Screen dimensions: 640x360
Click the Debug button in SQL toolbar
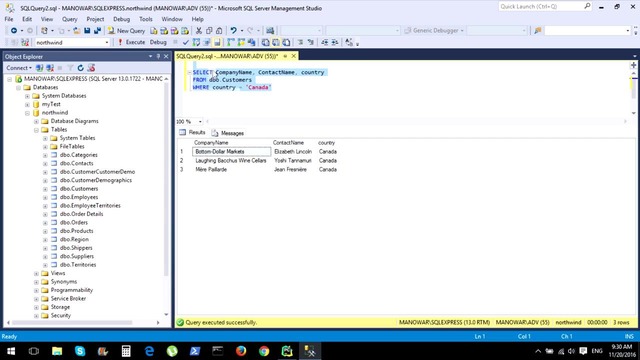(158, 42)
